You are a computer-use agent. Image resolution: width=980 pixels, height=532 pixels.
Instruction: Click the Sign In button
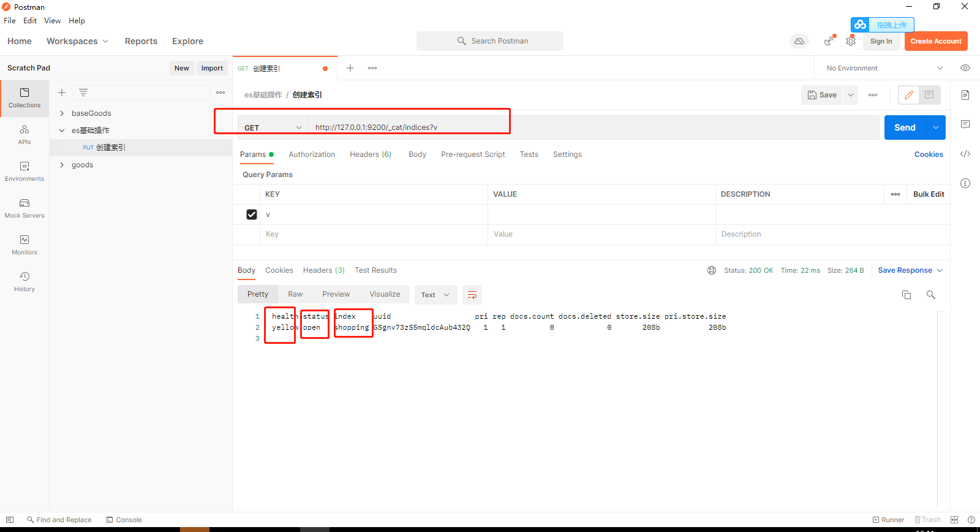881,41
